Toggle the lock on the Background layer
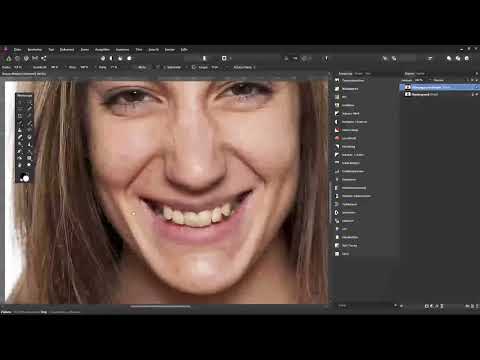 pos(473,94)
